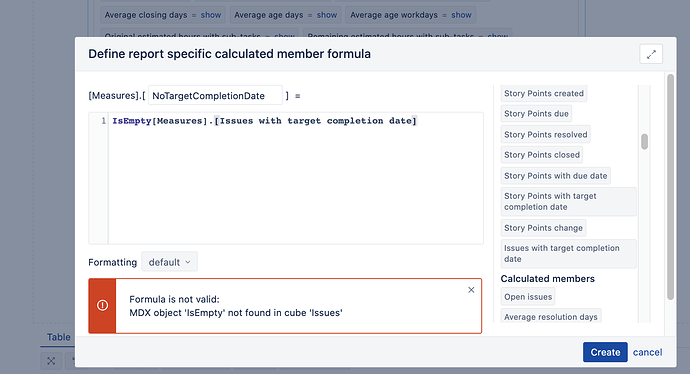Screen dimensions: 690x374
Task: Insert the Story Points due measure
Action: coord(536,114)
